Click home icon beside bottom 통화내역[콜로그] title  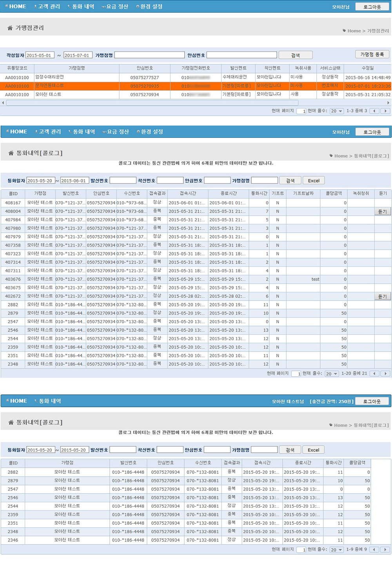[11, 423]
